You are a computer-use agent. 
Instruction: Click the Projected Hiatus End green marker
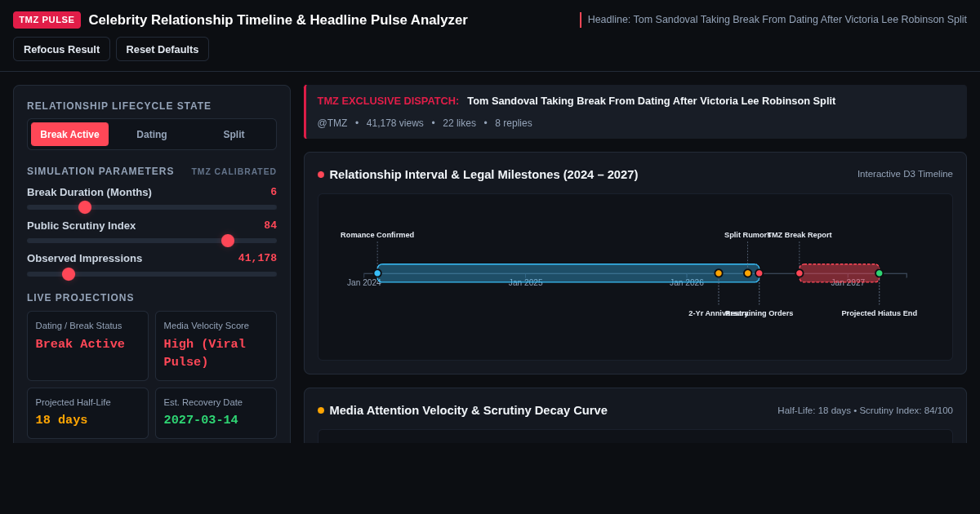pyautogui.click(x=880, y=273)
